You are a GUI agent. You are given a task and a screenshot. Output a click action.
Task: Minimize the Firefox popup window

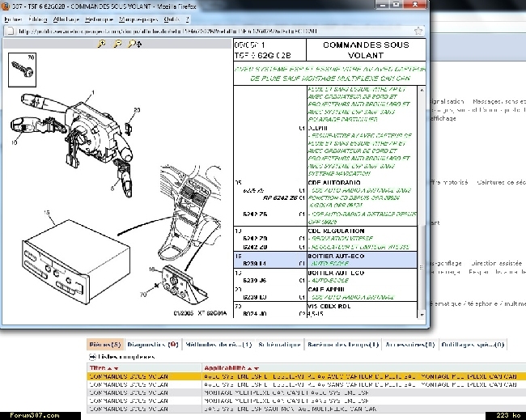click(383, 5)
